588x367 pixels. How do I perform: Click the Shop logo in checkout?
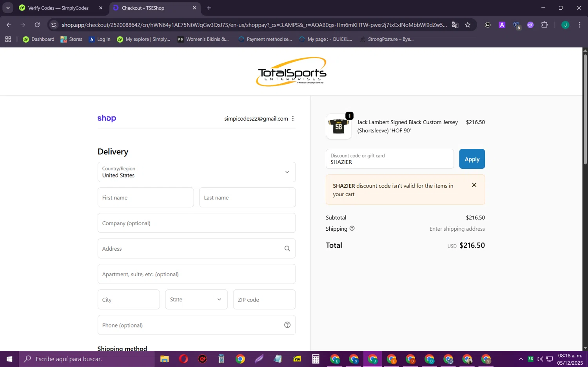tap(107, 118)
